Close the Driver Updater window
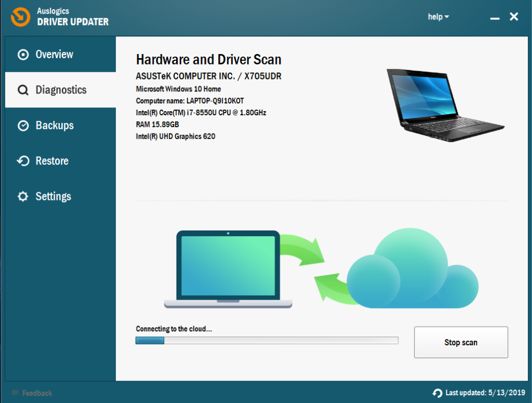This screenshot has width=532, height=403. point(514,17)
